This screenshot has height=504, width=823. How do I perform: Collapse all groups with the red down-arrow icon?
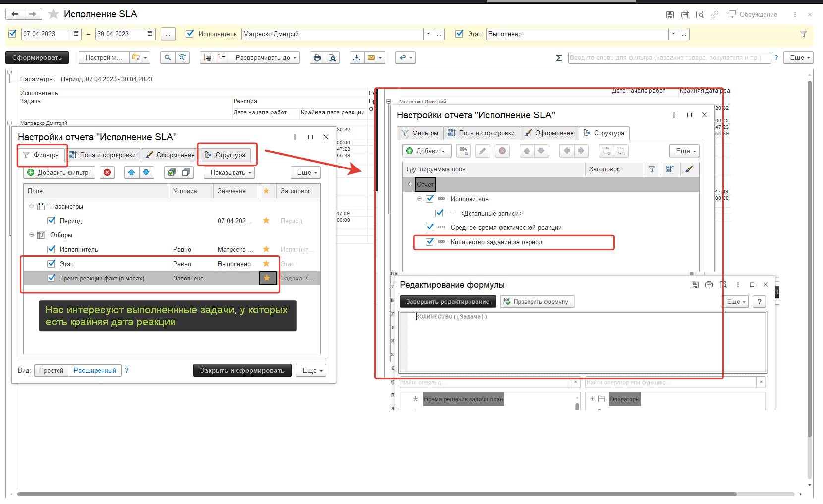point(207,58)
